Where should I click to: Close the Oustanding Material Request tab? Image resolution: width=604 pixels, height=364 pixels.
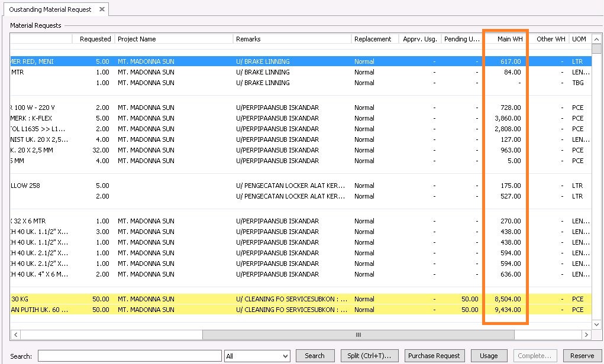pos(102,9)
